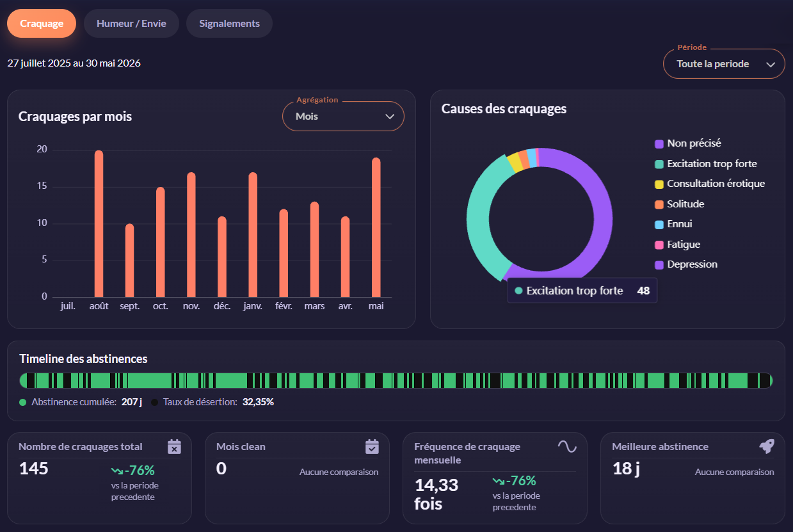Click the pink Fatigue color swatch

659,245
